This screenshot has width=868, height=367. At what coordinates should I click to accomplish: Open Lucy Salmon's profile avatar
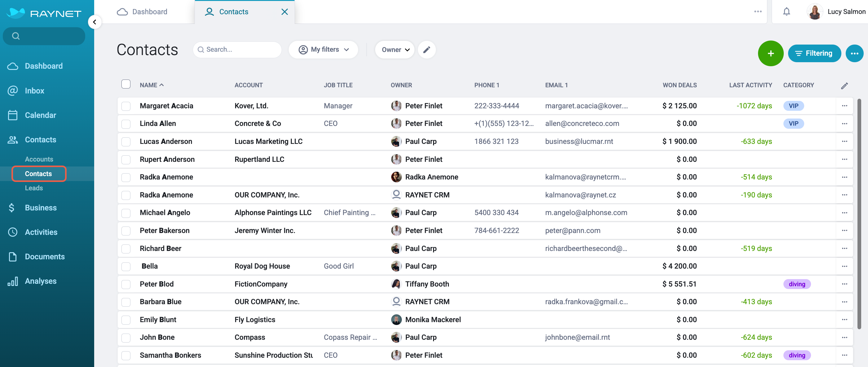[814, 12]
